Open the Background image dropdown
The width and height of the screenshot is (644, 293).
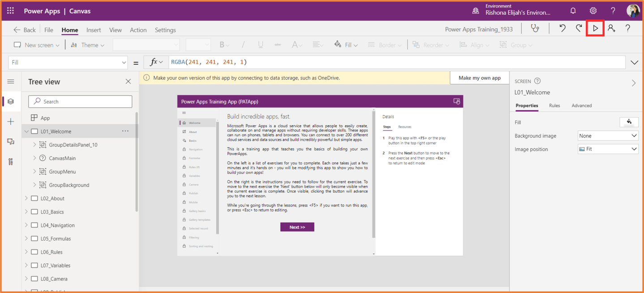(608, 136)
